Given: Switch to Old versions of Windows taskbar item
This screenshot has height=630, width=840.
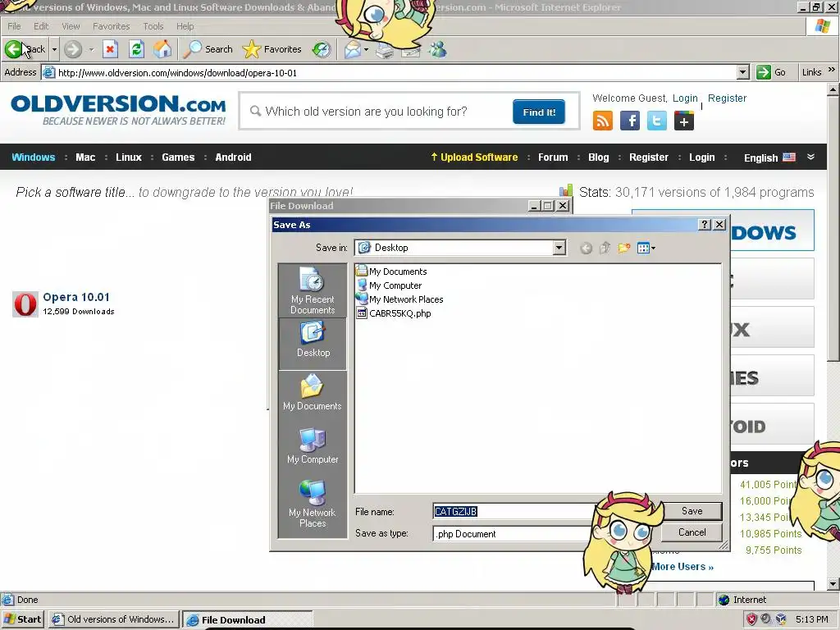Looking at the screenshot, I should [113, 619].
